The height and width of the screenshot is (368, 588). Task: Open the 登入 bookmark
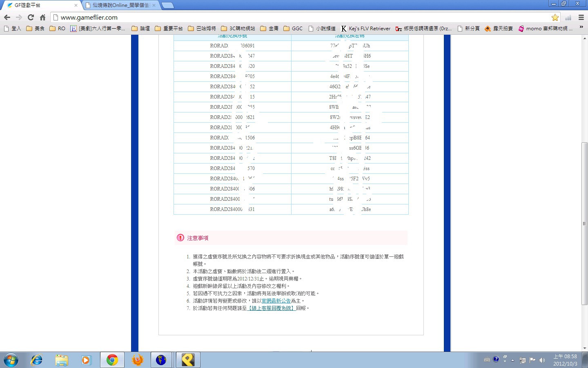pos(12,29)
